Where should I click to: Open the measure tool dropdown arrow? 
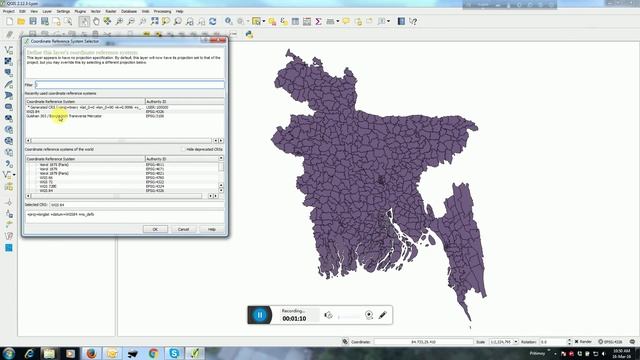pyautogui.click(x=338, y=21)
